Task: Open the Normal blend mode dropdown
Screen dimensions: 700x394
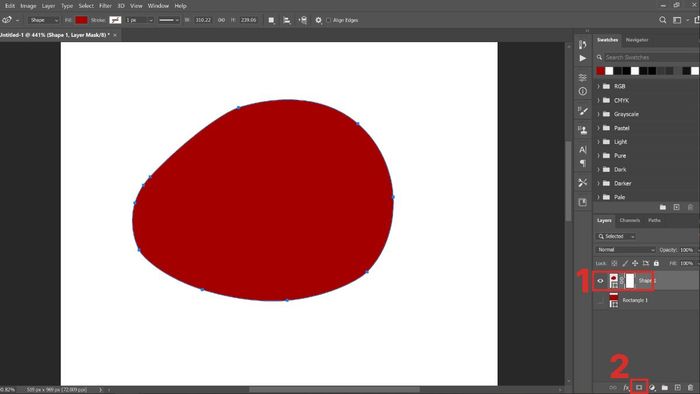Action: 625,250
